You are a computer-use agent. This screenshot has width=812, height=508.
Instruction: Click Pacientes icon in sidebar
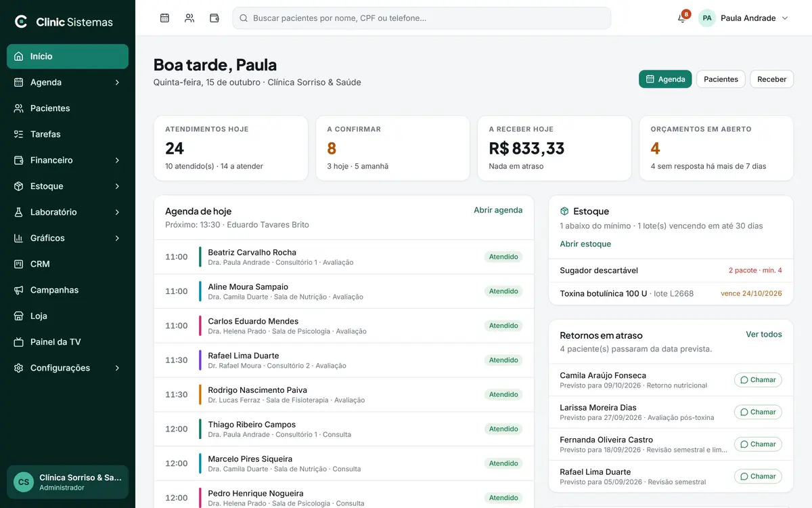point(19,108)
